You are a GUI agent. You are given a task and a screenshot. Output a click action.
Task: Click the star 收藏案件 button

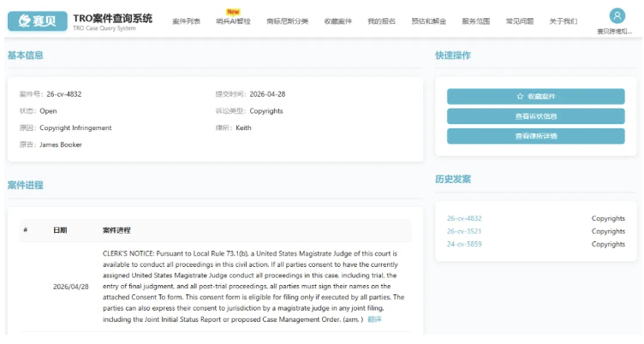tap(535, 97)
